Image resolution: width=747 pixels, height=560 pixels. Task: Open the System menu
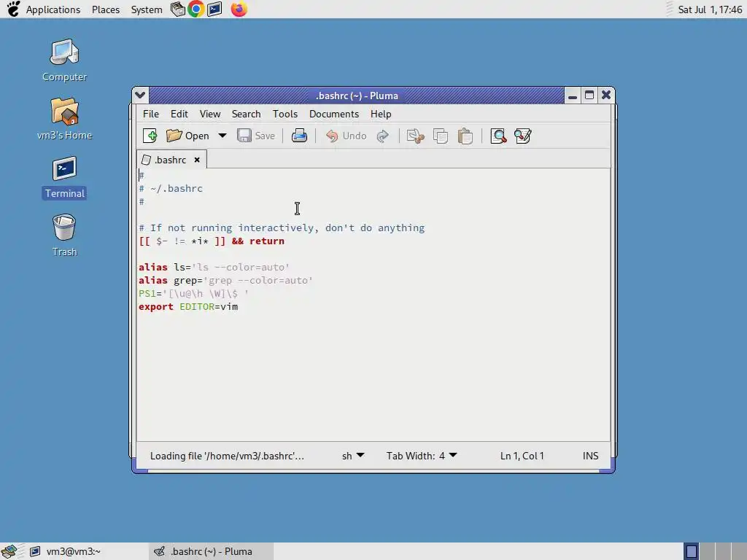pos(146,9)
